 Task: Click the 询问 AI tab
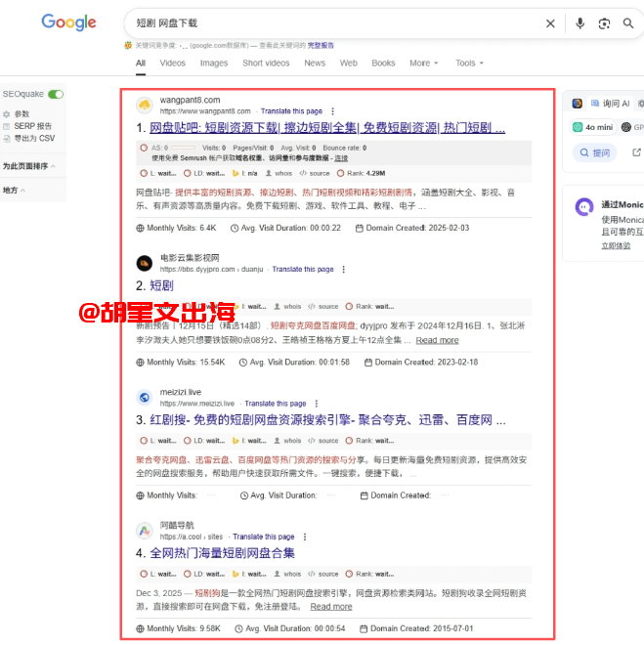pyautogui.click(x=610, y=104)
